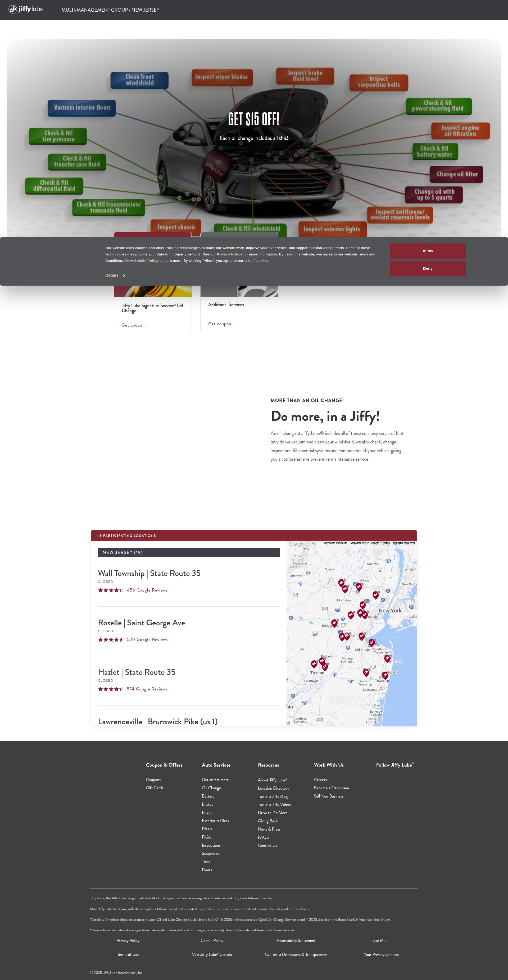This screenshot has width=508, height=980.
Task: Open map Keyboard shortcuts
Action: click(x=335, y=543)
